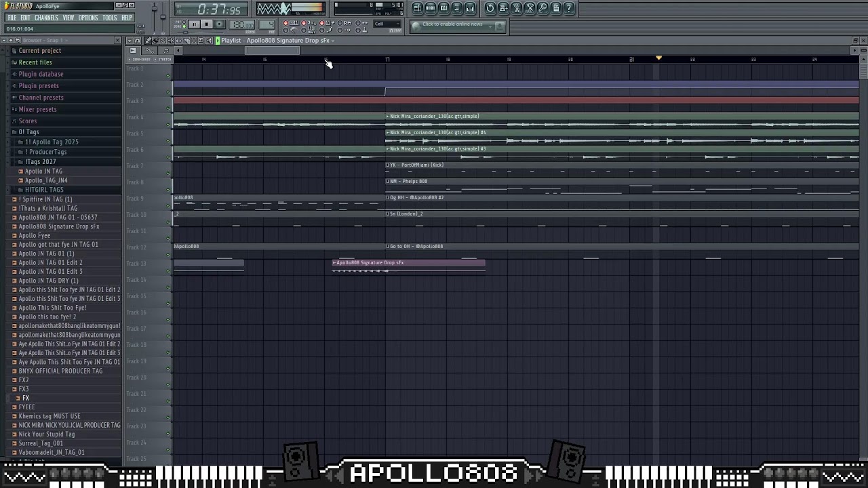Switch to the playlist note tab icon
Screen dimensions: 868x488
pyautogui.click(x=165, y=50)
